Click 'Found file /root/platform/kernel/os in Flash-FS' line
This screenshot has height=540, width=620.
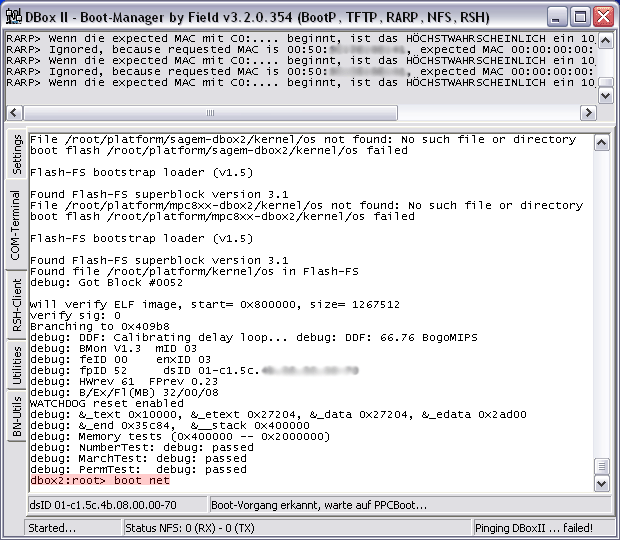click(x=194, y=272)
